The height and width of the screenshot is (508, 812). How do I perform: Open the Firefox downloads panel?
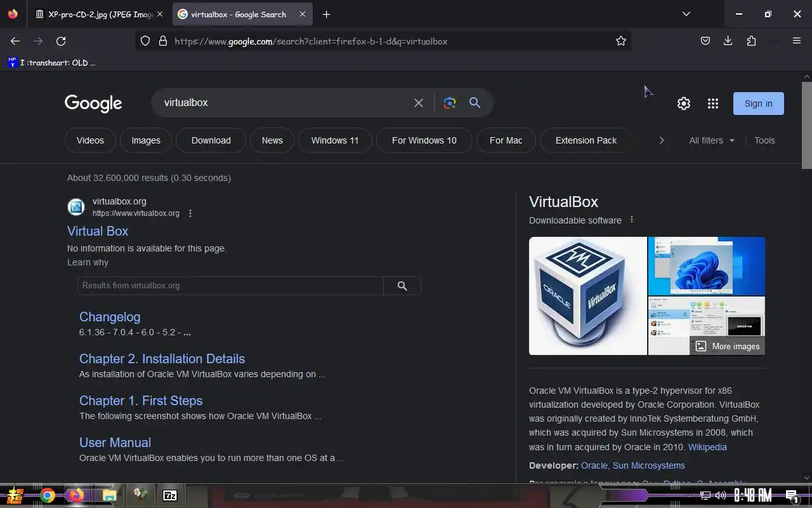coord(728,41)
